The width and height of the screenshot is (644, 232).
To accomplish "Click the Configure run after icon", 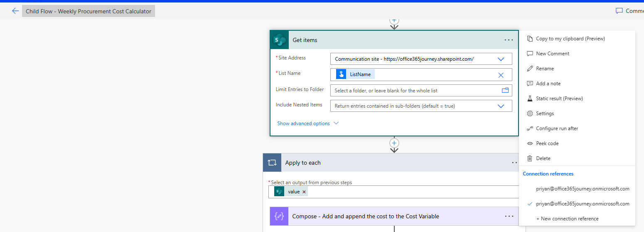I will pos(530,128).
